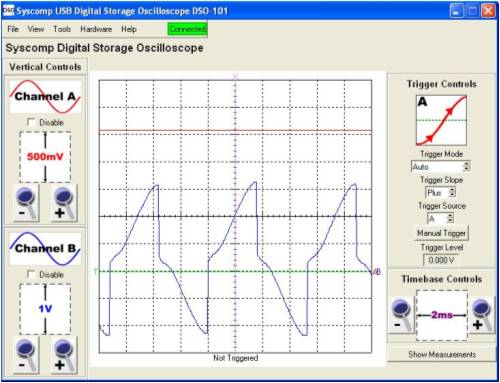Click Show Measurements button
The height and width of the screenshot is (383, 500).
tap(442, 354)
